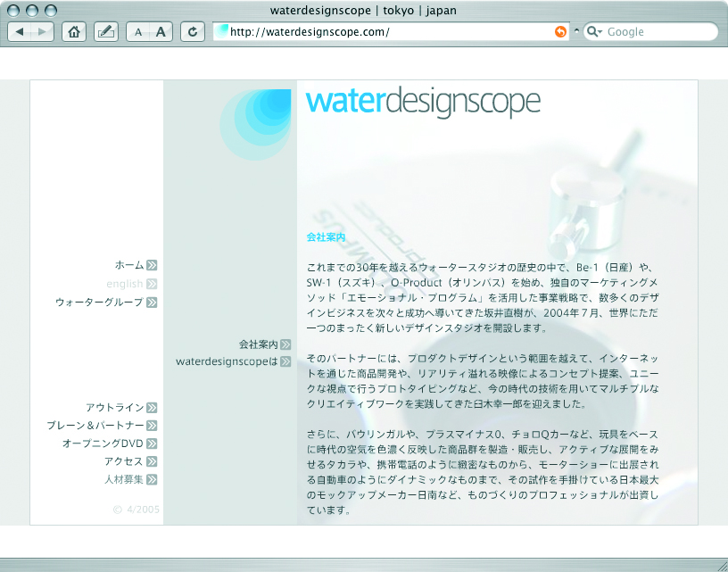
Task: Increase text size with large A
Action: click(161, 32)
